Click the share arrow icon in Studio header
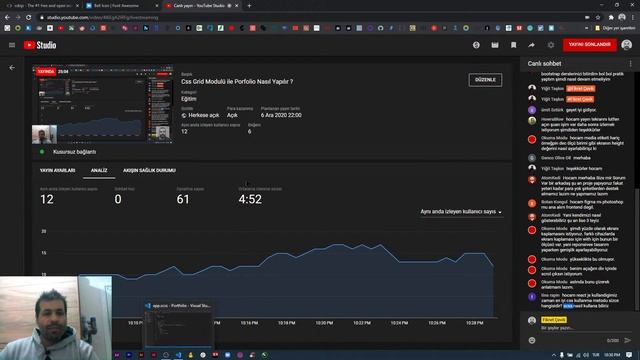Viewport: 640px width, 360px height. coord(531,45)
